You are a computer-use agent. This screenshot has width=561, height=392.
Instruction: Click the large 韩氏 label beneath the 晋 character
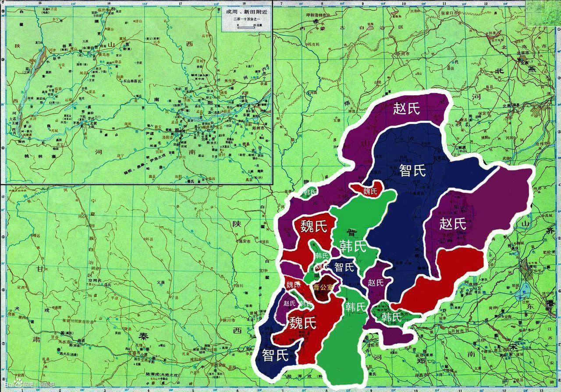click(x=353, y=246)
